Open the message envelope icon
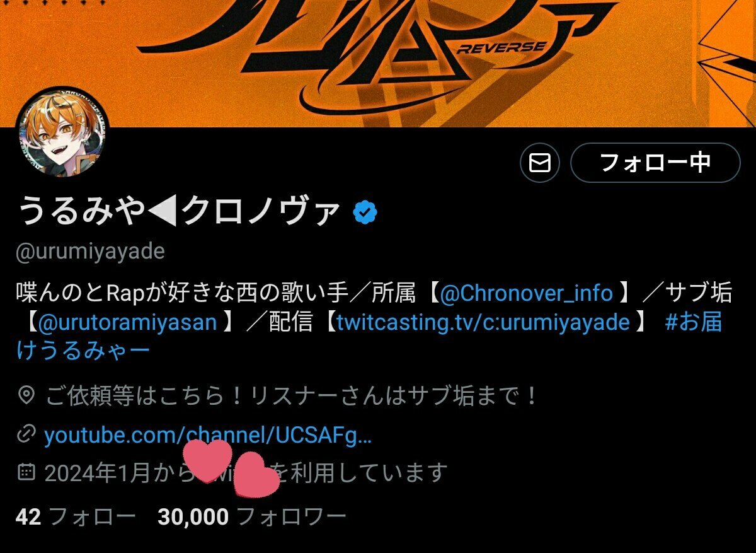 540,163
